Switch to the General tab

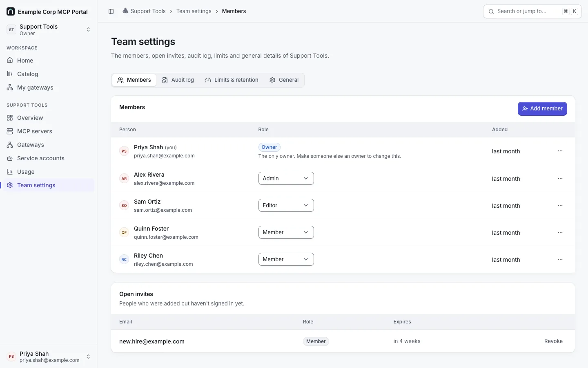click(284, 80)
